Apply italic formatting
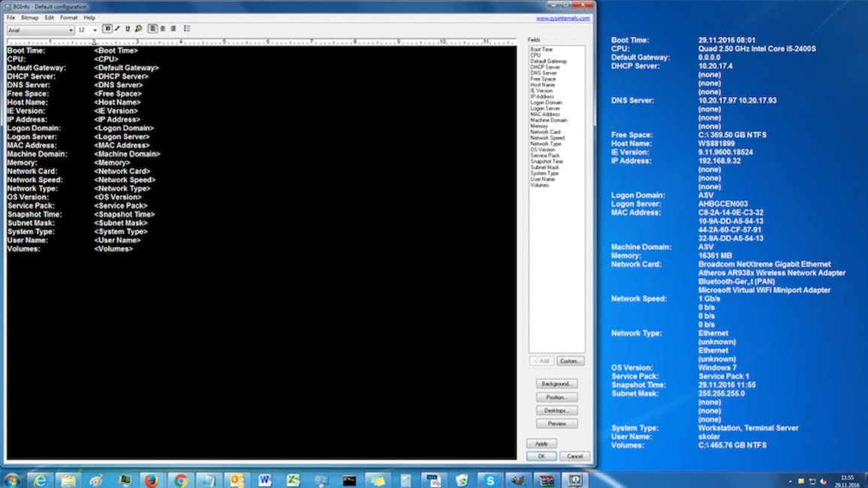868x488 pixels. coord(117,29)
